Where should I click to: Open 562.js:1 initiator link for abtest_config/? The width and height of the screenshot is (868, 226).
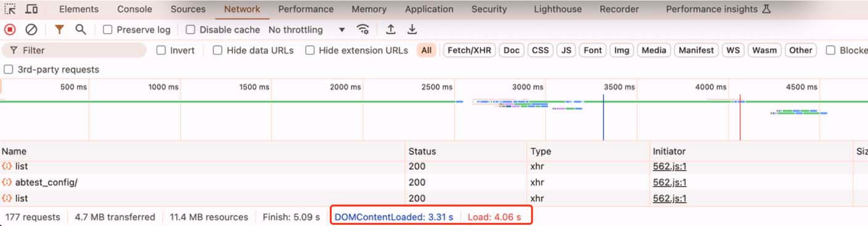(x=669, y=182)
